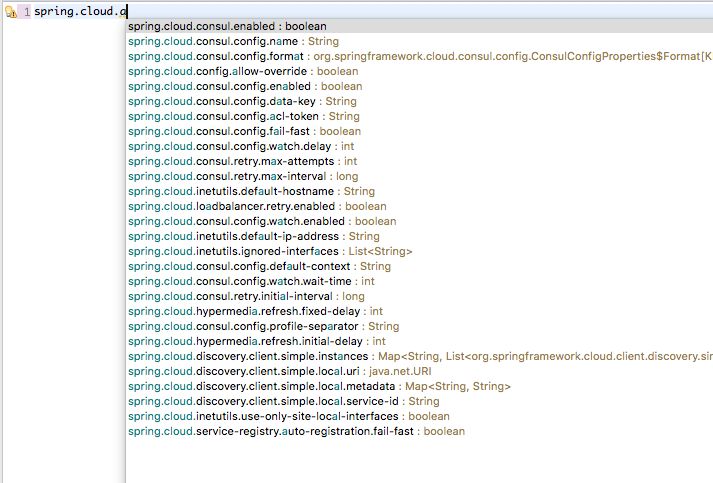Pick spring.cloud.inetutils.default-ip-address completion
This screenshot has height=483, width=713.
419,236
